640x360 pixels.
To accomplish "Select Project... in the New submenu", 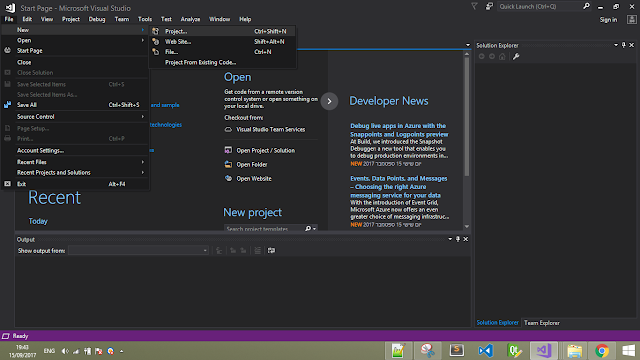I will [222, 31].
